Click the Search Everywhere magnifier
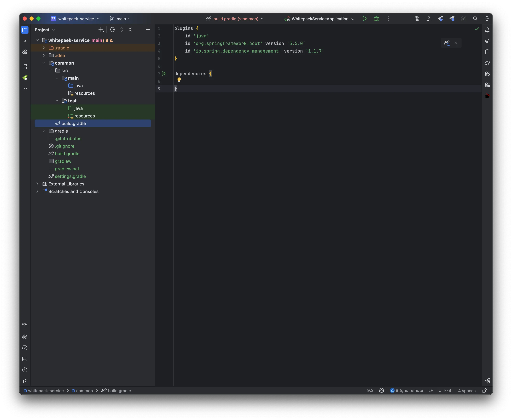 click(x=475, y=19)
